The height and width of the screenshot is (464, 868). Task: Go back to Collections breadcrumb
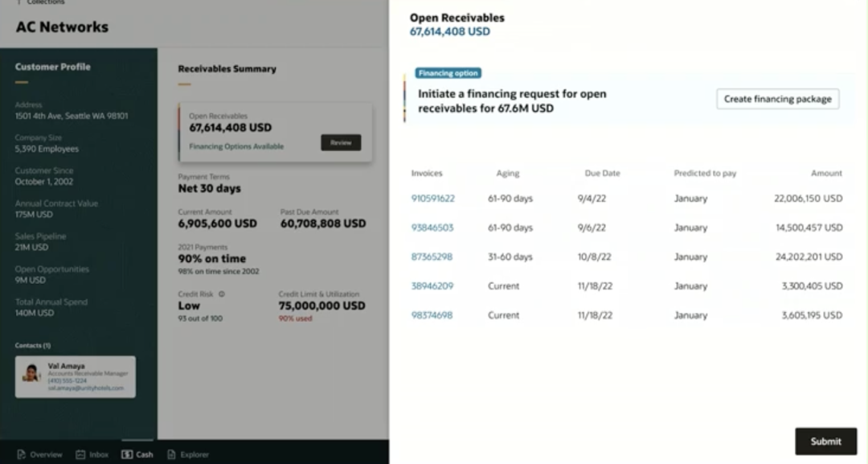point(46,2)
